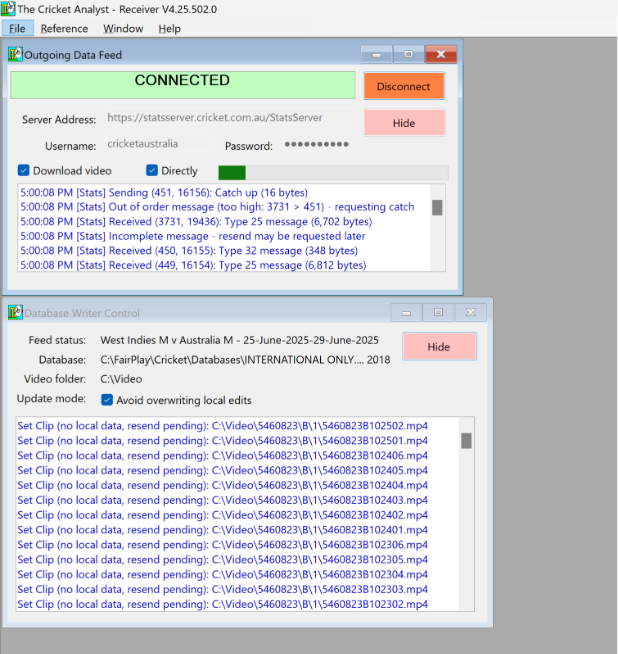Click the orange Disconnect button

point(404,86)
